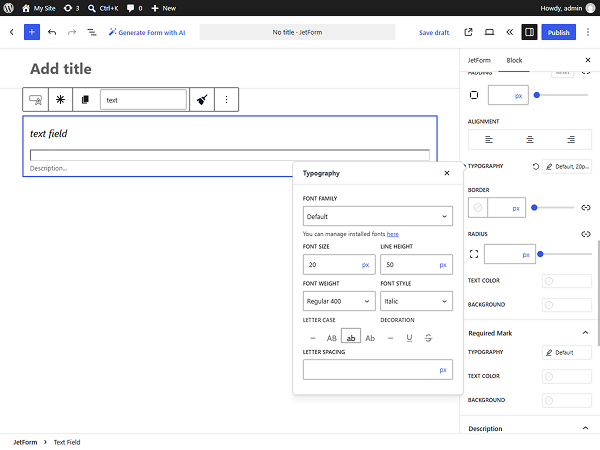The width and height of the screenshot is (600, 450).
Task: Unlink the border sides
Action: click(x=586, y=208)
